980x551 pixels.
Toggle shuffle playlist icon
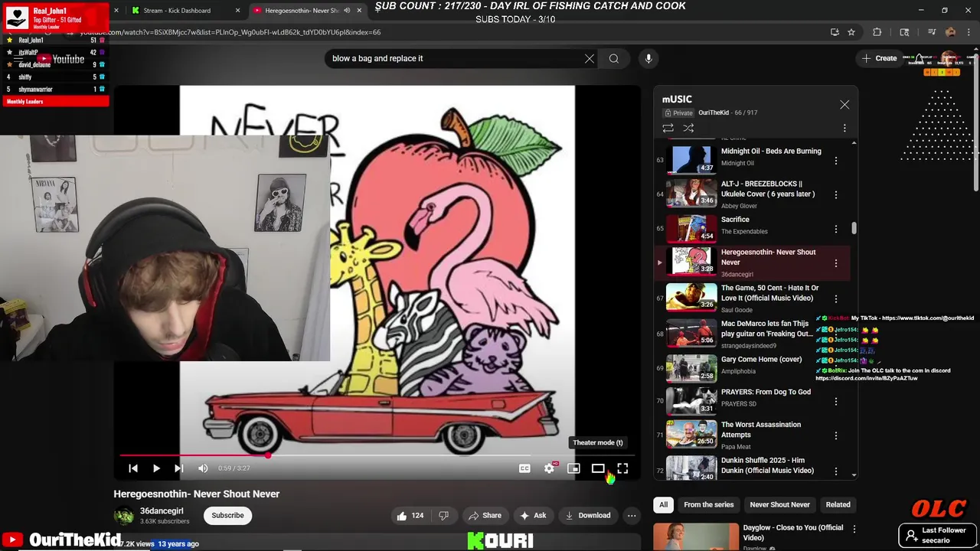click(688, 128)
